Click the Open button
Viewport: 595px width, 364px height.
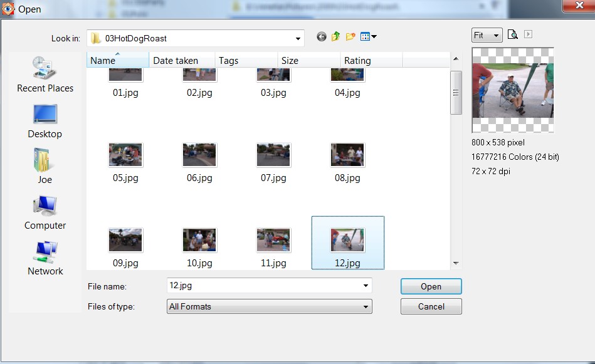coord(431,286)
